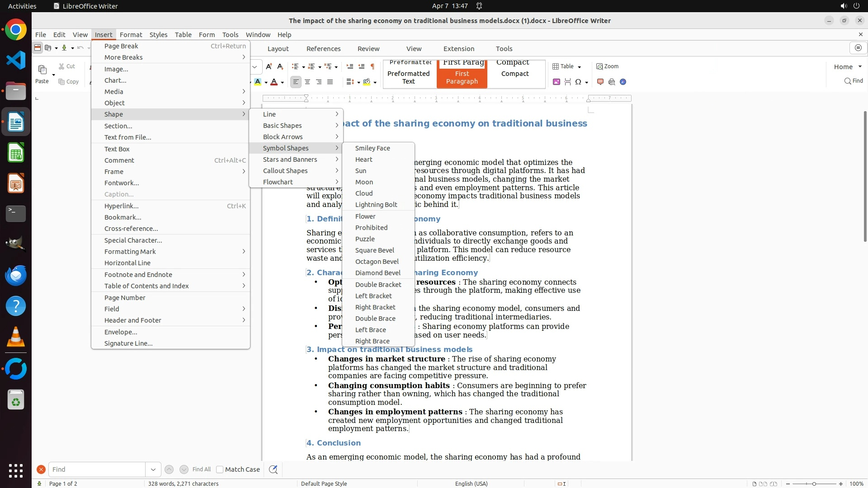Expand the Find field history dropdown
This screenshot has width=868, height=488.
point(153,469)
